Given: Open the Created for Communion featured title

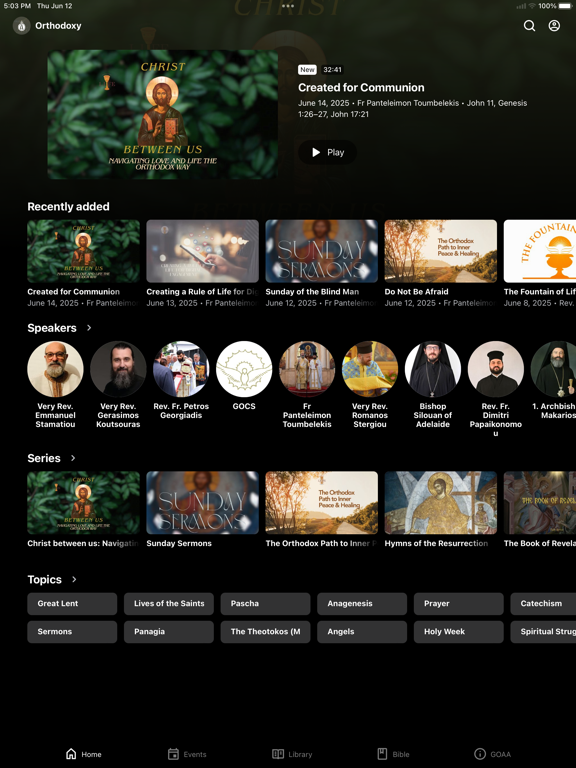Looking at the screenshot, I should 361,88.
